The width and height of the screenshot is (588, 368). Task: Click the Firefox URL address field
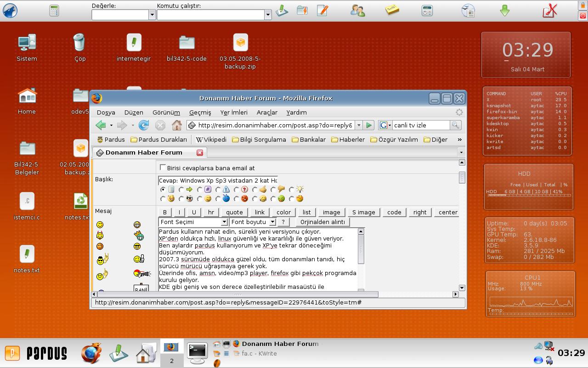click(x=270, y=125)
